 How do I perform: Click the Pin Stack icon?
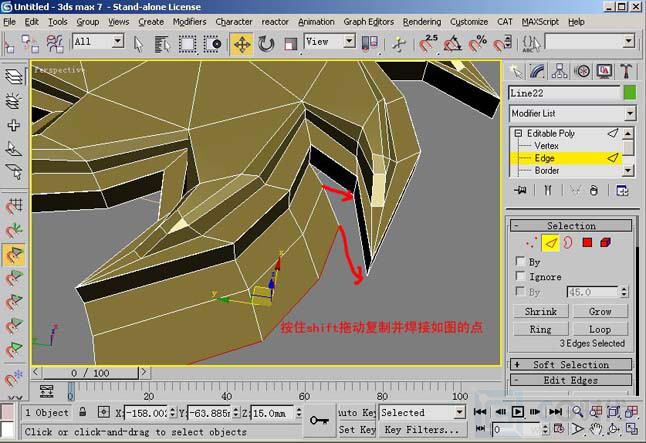520,190
